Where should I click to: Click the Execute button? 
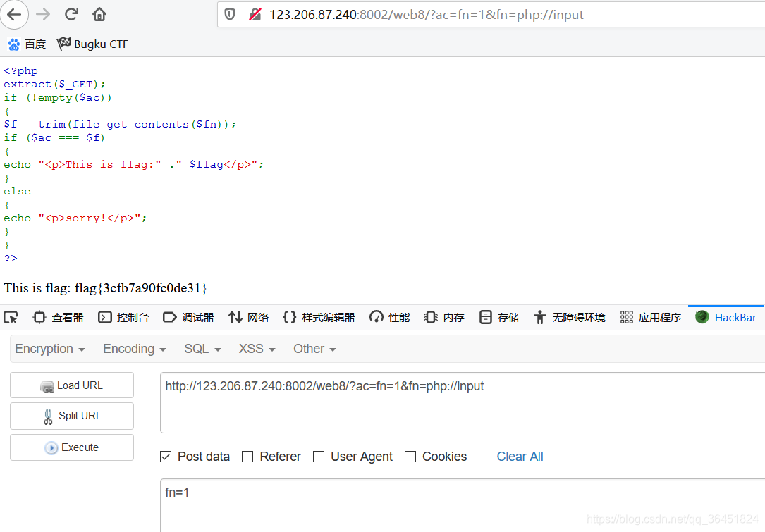tap(72, 447)
